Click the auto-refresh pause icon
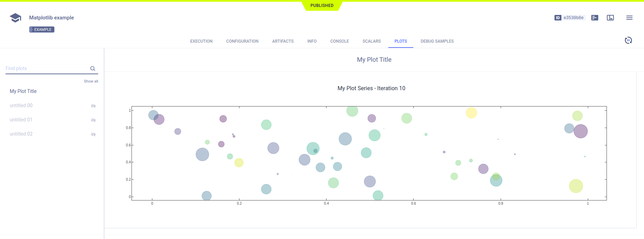 click(x=628, y=40)
